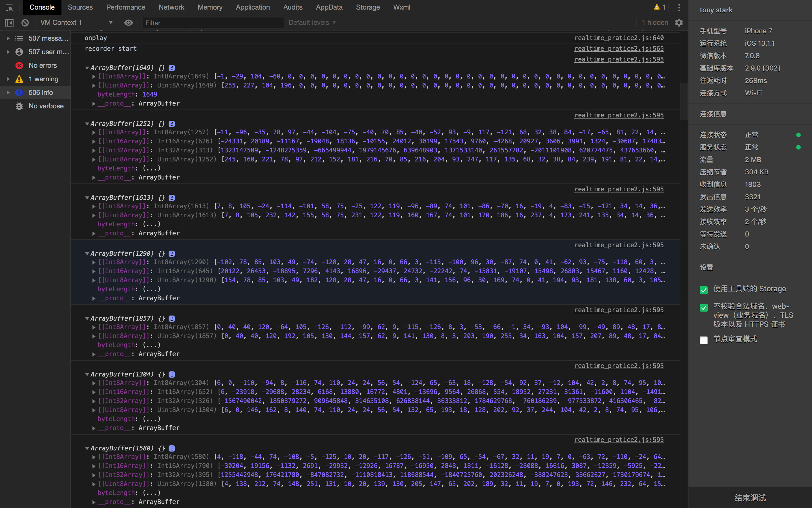Open source link for ArrayBuffer(1290) log
The width and height of the screenshot is (812, 508).
coord(619,245)
